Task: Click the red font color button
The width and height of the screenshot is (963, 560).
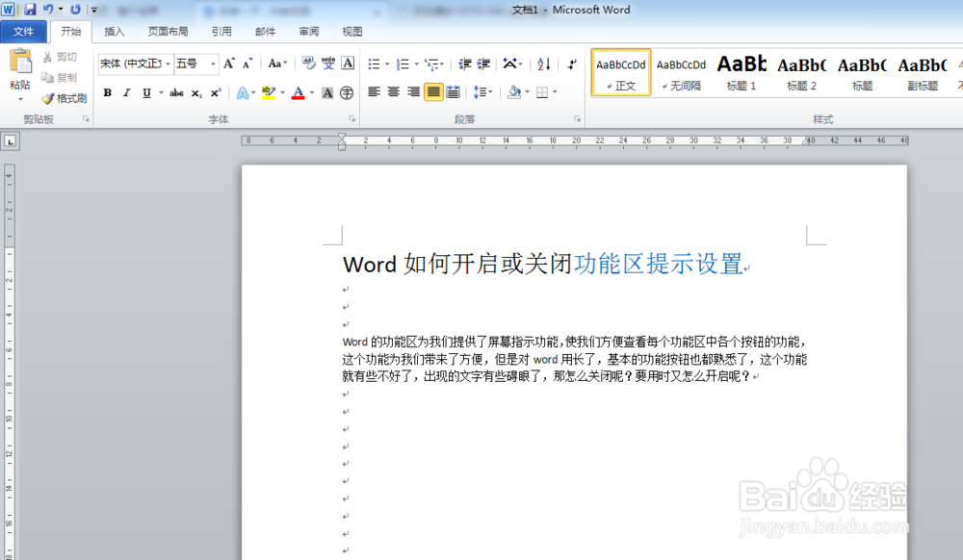Action: 299,92
